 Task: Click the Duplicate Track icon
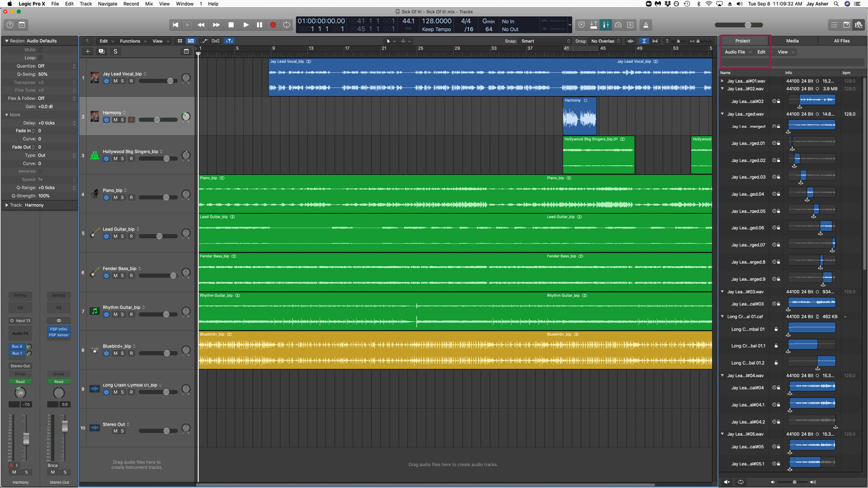click(x=102, y=52)
